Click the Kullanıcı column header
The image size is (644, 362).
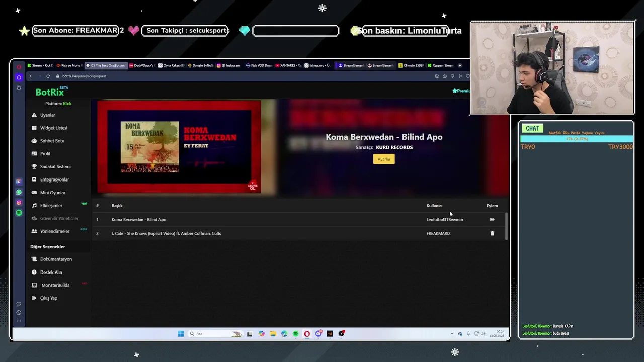coord(434,206)
